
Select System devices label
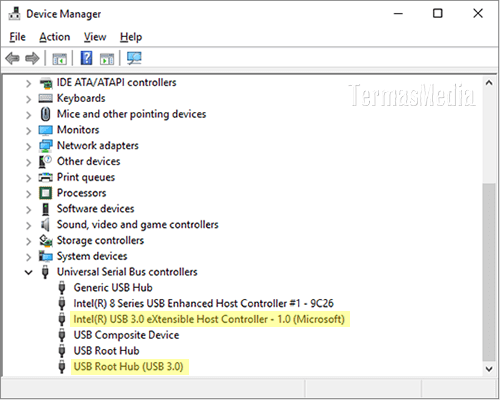(x=92, y=256)
